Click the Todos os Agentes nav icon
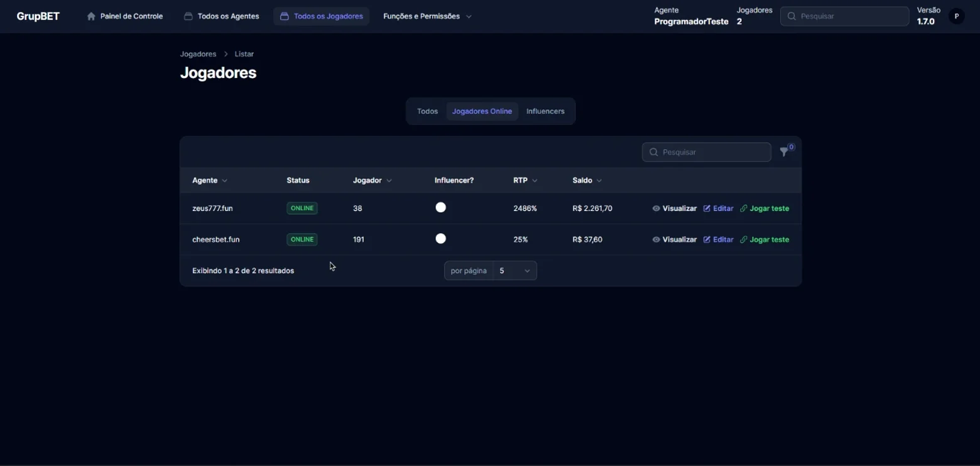Image resolution: width=980 pixels, height=466 pixels. (188, 16)
